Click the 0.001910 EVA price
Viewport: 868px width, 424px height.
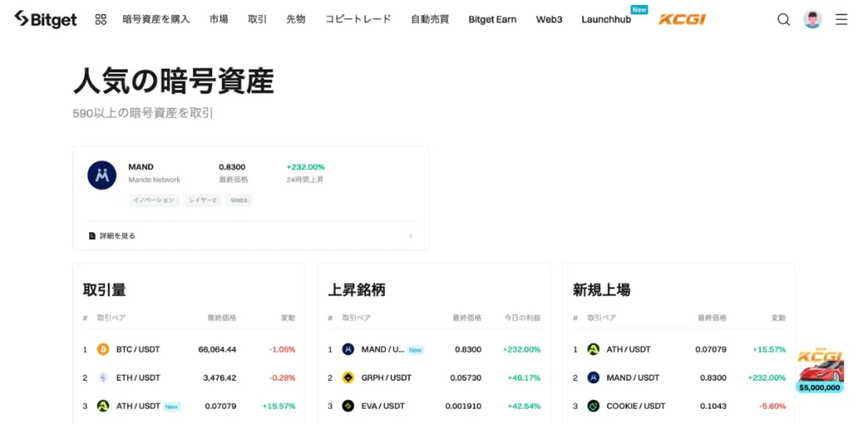click(x=464, y=405)
